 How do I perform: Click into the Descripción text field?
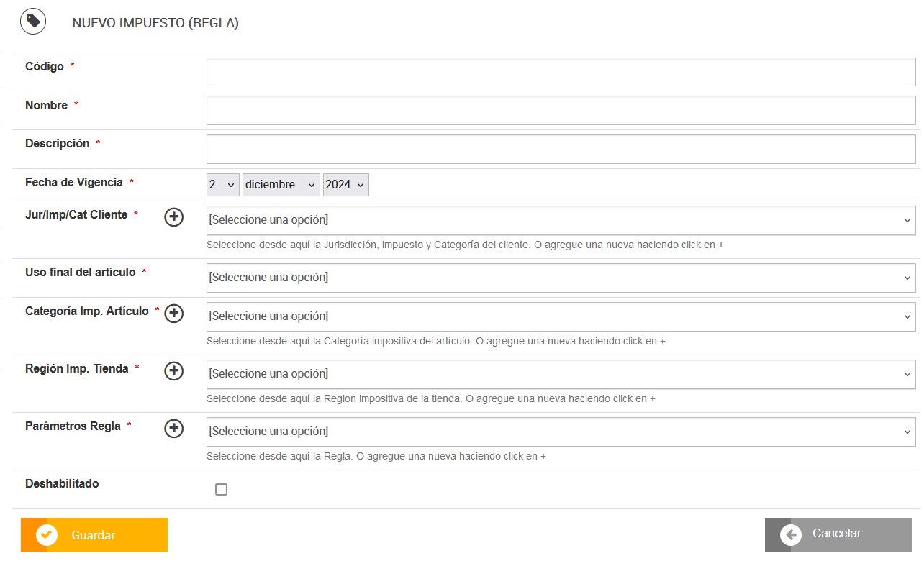tap(561, 150)
